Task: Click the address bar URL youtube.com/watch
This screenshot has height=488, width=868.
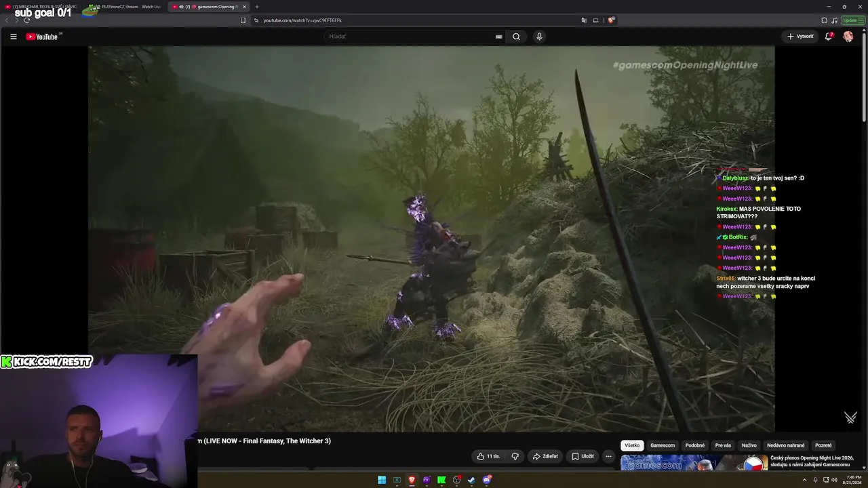Action: point(302,20)
